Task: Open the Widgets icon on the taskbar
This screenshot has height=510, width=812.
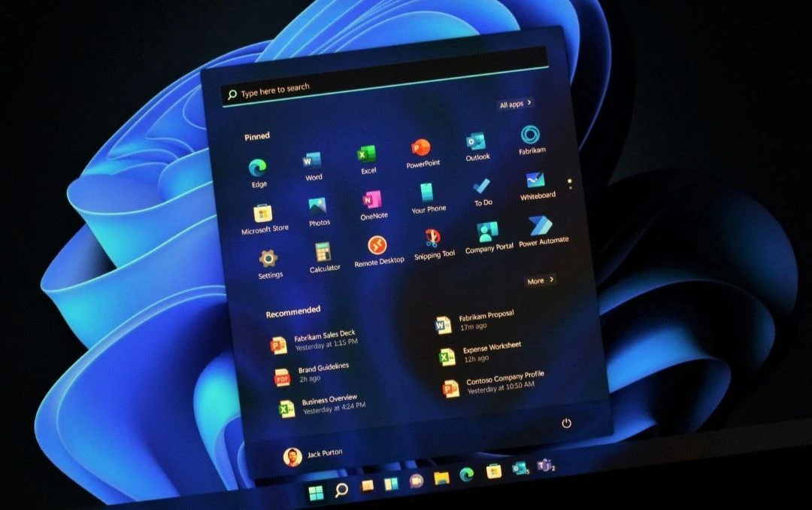Action: click(x=391, y=484)
